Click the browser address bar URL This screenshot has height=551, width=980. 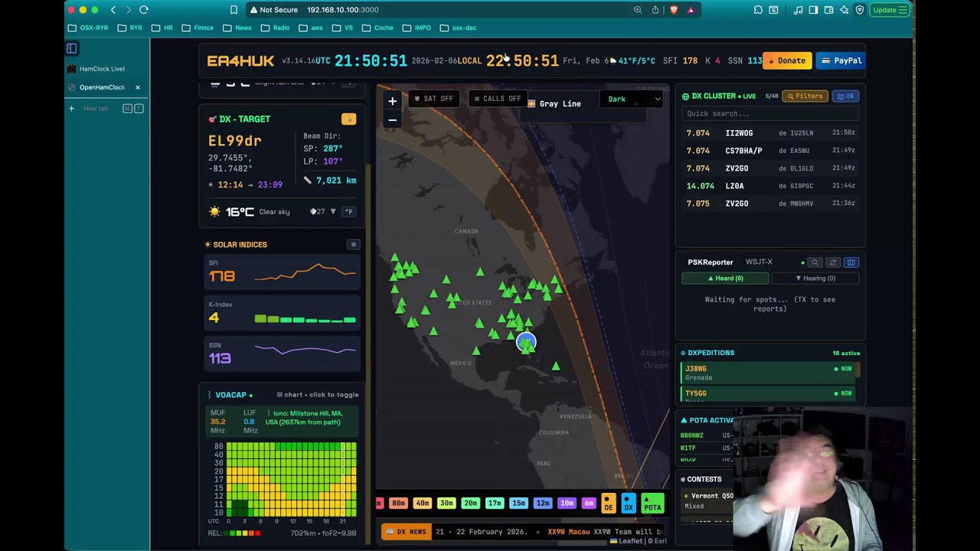342,10
